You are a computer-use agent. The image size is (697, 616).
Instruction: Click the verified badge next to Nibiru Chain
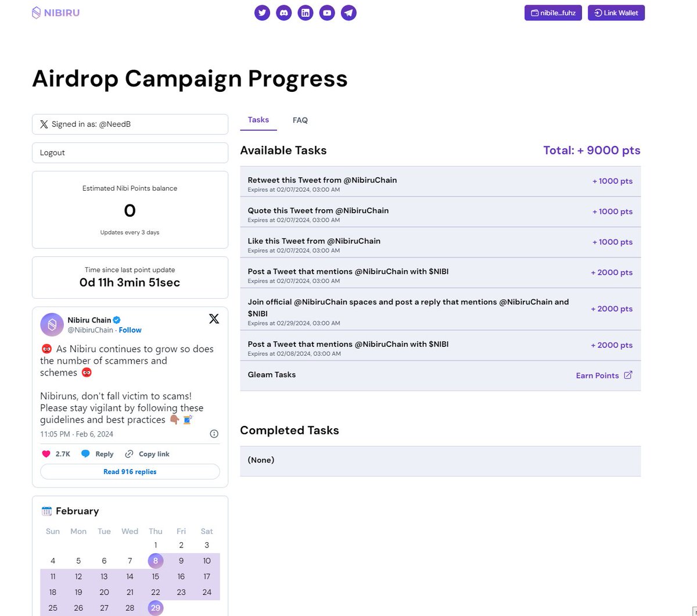(117, 320)
